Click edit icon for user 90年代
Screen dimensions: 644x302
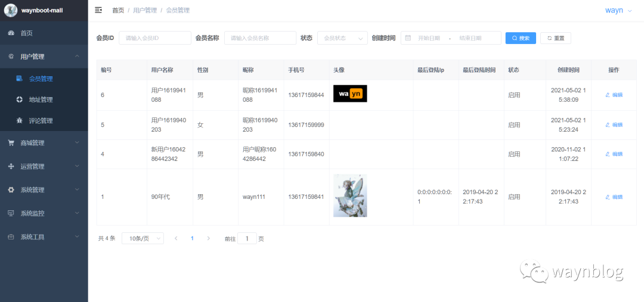pyautogui.click(x=608, y=197)
